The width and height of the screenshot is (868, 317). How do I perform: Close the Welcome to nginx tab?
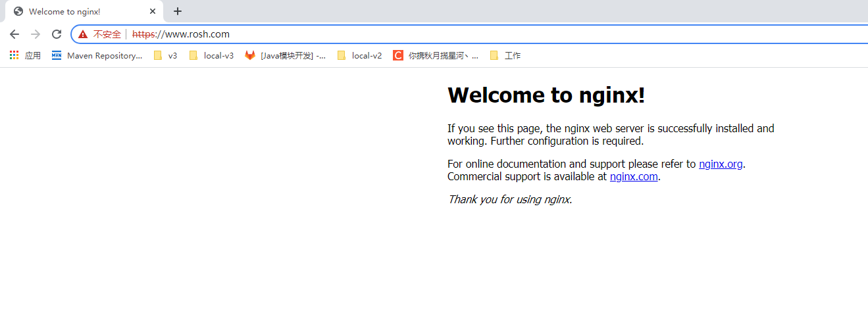pos(153,11)
